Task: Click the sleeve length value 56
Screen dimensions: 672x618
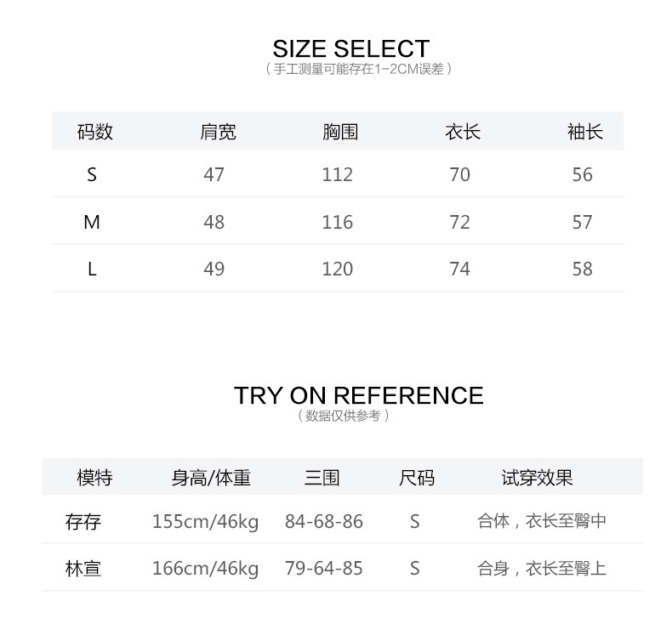Action: (x=583, y=174)
